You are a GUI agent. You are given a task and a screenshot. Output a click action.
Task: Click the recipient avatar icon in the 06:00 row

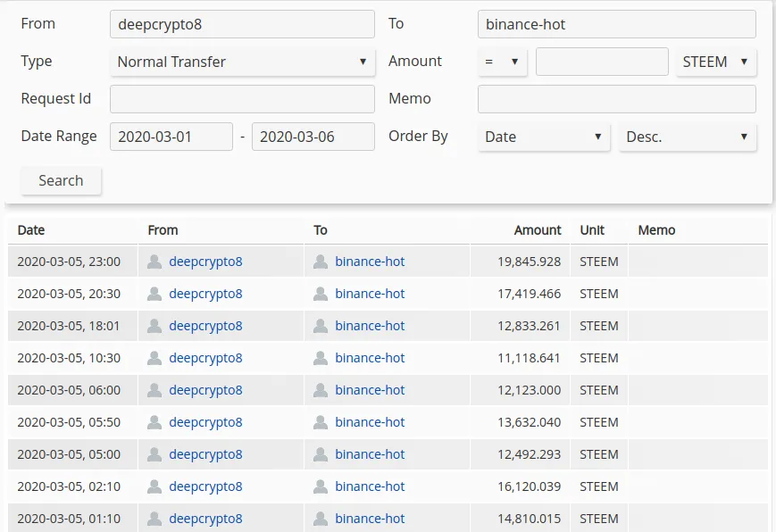(321, 390)
